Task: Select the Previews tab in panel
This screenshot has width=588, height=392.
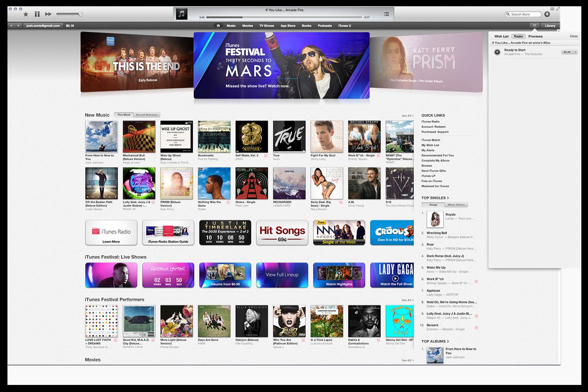Action: coord(535,36)
